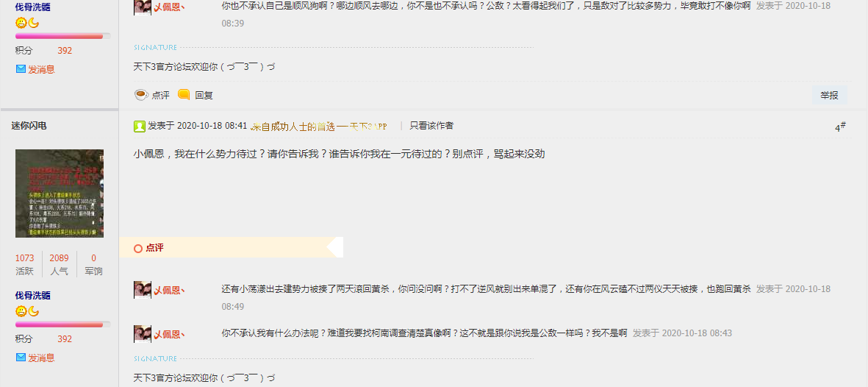Image resolution: width=868 pixels, height=387 pixels.
Task: Open floor number 4# link
Action: click(x=840, y=127)
